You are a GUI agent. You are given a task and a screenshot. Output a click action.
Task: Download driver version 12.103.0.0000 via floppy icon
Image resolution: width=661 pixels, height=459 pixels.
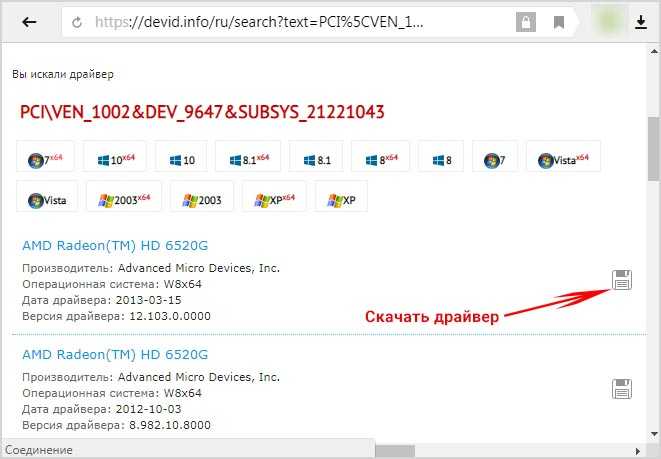click(622, 280)
